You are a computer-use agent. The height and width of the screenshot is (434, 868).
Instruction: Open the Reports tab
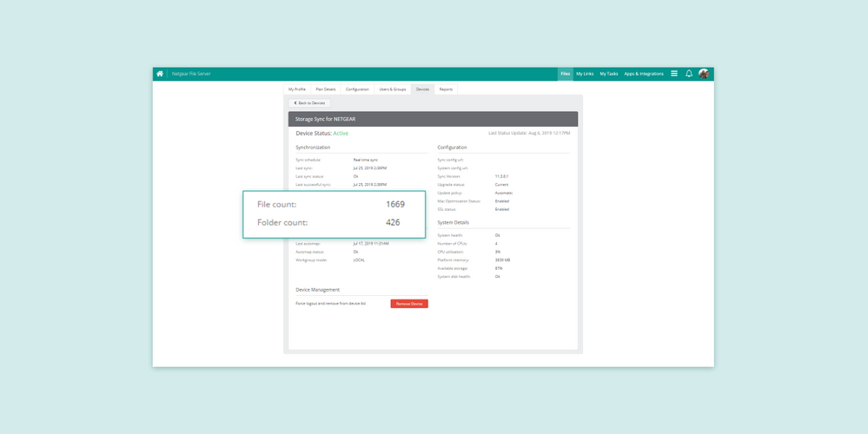(x=446, y=89)
